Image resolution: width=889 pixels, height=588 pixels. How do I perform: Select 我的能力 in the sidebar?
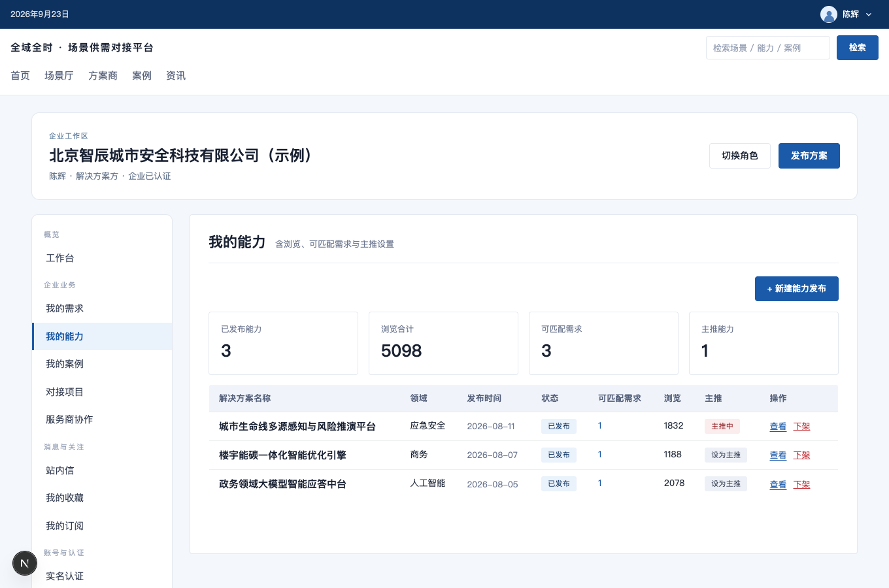pyautogui.click(x=102, y=336)
